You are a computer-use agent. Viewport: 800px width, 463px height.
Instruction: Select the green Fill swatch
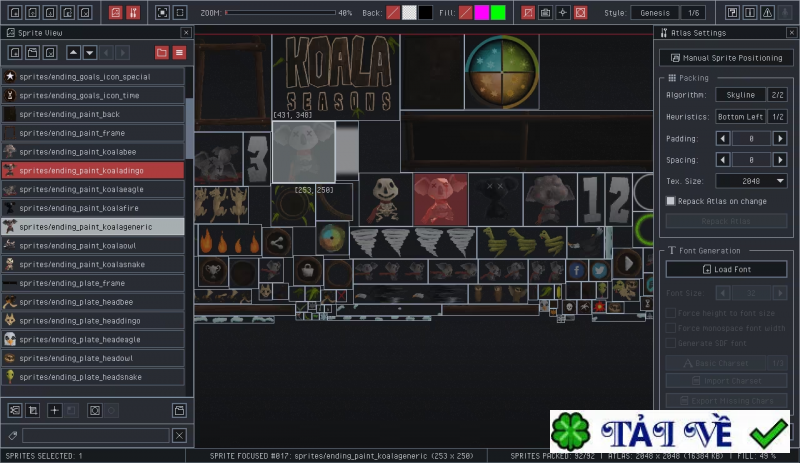click(498, 13)
